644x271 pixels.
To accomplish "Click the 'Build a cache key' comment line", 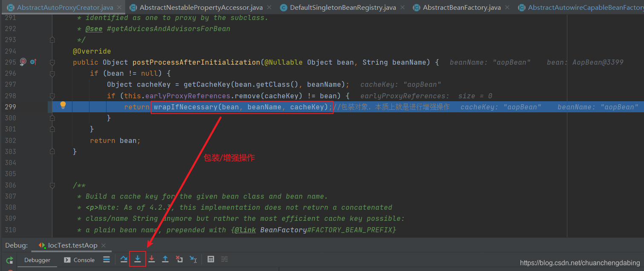I will pos(207,197).
